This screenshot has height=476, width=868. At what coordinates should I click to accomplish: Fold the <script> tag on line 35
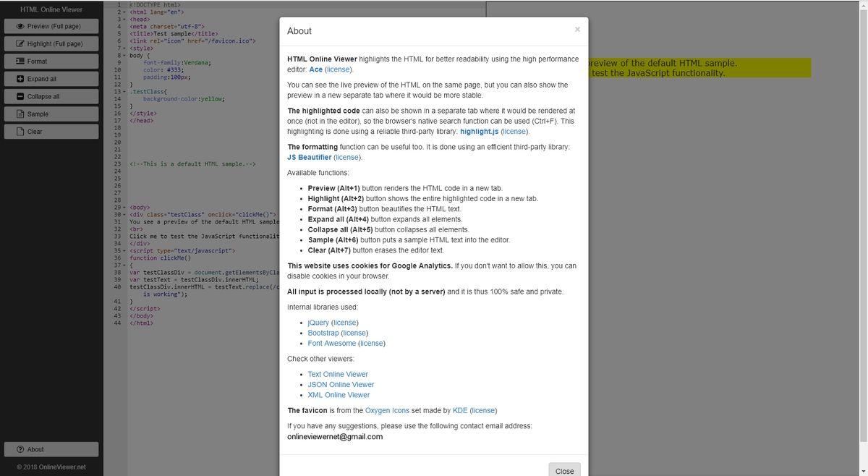pyautogui.click(x=124, y=250)
